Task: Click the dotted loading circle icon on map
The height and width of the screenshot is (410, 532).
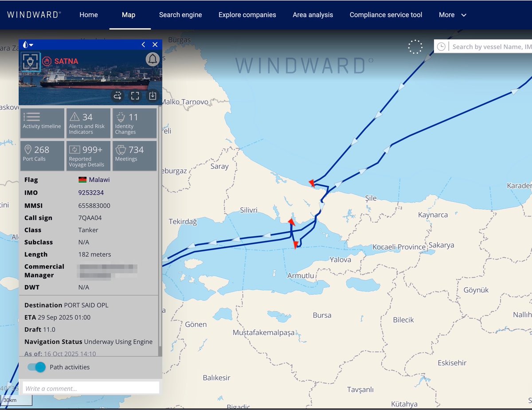Action: coord(415,47)
